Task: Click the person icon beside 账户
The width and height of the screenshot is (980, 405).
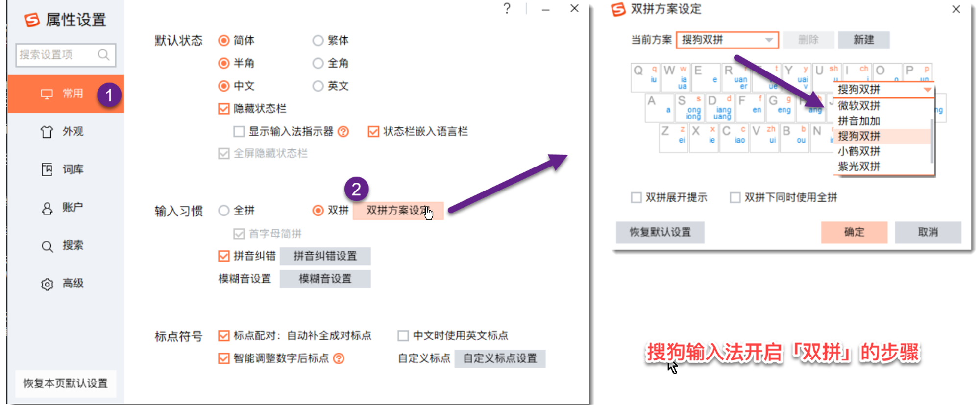Action: tap(47, 209)
